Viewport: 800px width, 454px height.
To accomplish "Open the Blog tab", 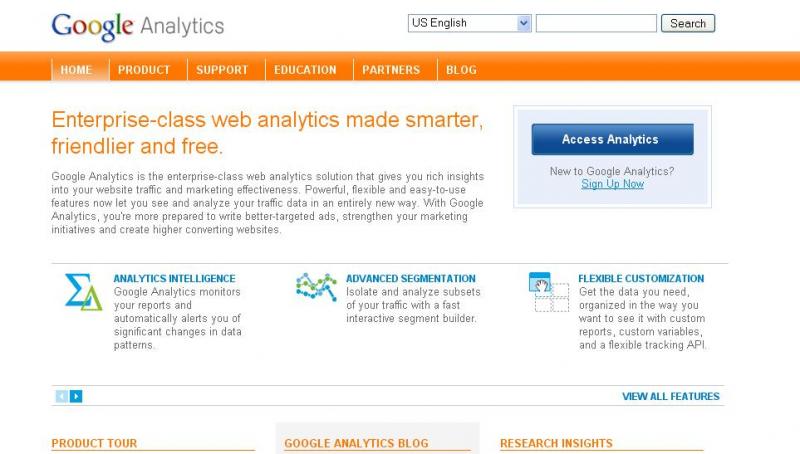I will (461, 70).
